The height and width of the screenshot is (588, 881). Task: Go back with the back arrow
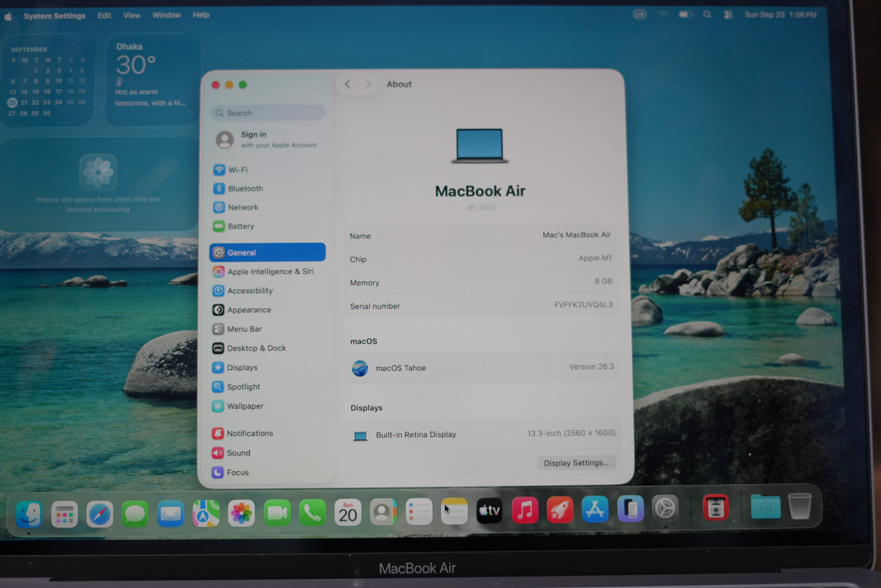tap(348, 85)
